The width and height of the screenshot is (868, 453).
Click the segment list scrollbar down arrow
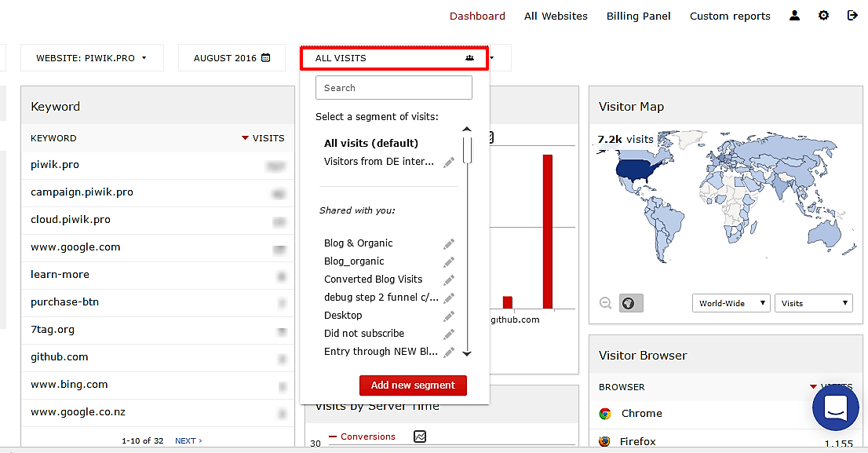click(x=467, y=354)
